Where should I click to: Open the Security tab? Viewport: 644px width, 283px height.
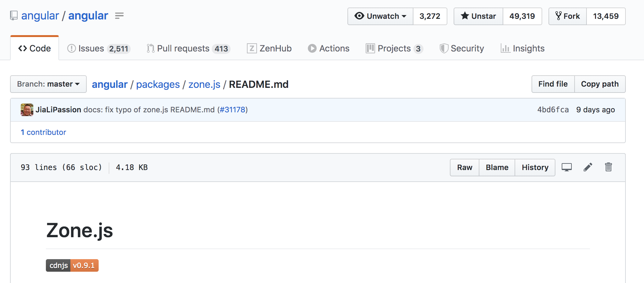click(462, 49)
